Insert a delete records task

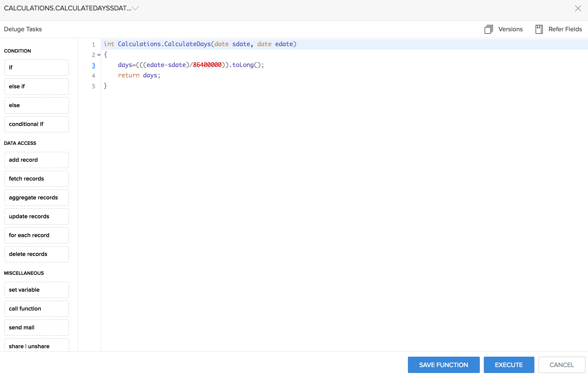[36, 254]
